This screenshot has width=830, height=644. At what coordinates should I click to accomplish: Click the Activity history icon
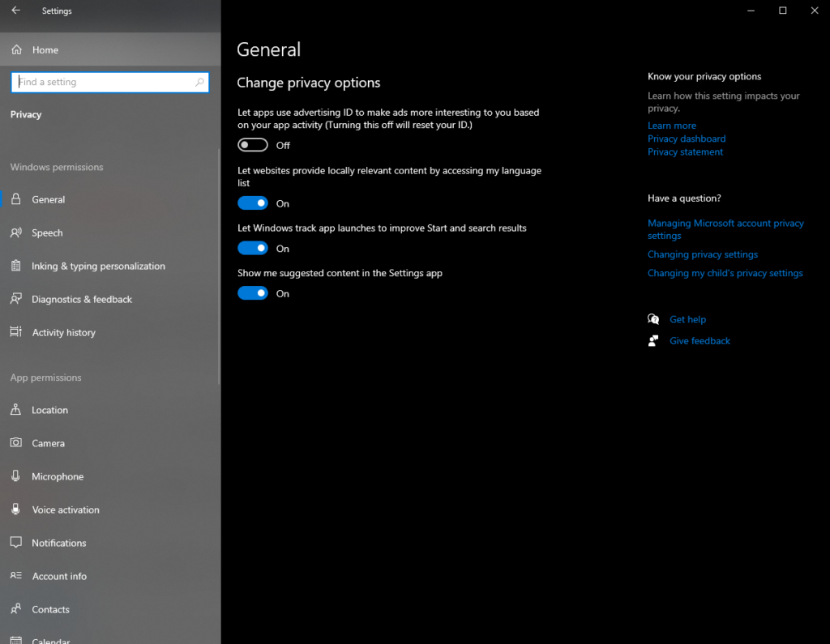[16, 332]
